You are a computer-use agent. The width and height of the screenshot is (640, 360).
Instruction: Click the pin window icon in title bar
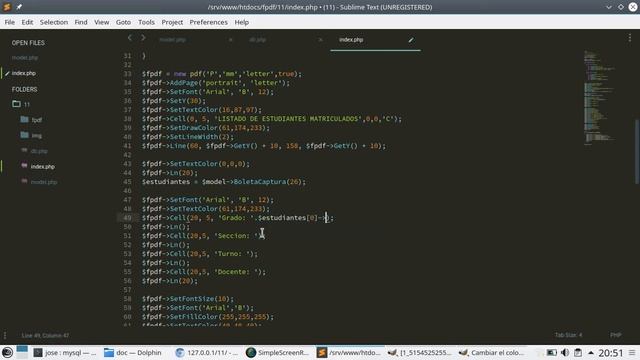pos(19,7)
